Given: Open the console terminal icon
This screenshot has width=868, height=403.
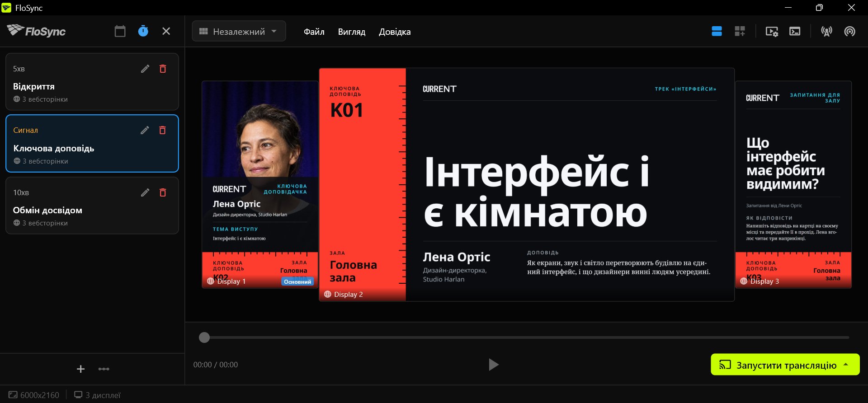Looking at the screenshot, I should tap(795, 31).
